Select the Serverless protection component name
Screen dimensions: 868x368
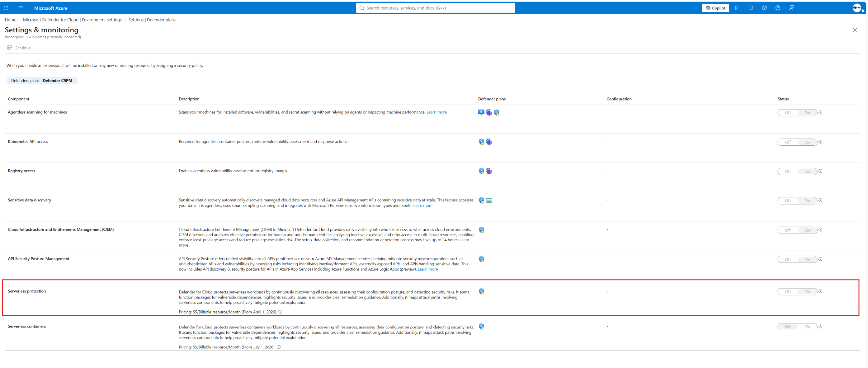click(x=27, y=291)
